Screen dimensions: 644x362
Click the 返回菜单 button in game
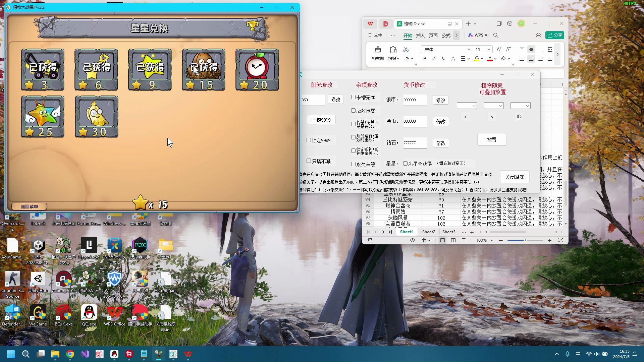coord(29,206)
